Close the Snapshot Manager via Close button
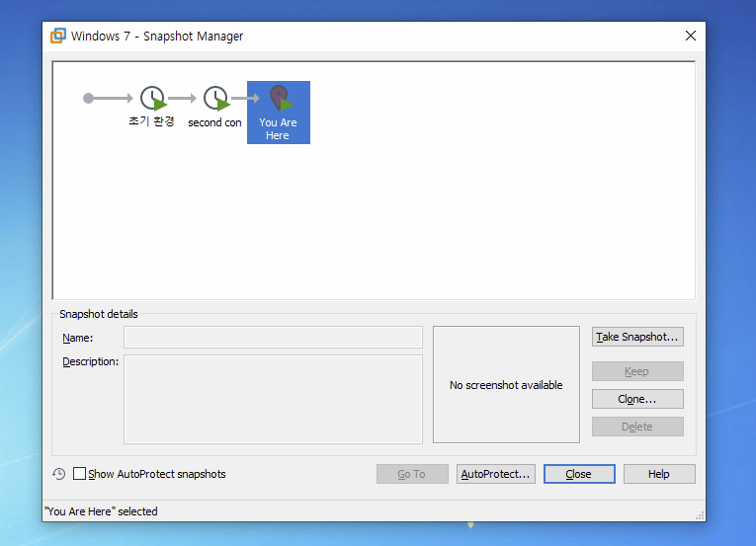The height and width of the screenshot is (546, 756). click(579, 474)
